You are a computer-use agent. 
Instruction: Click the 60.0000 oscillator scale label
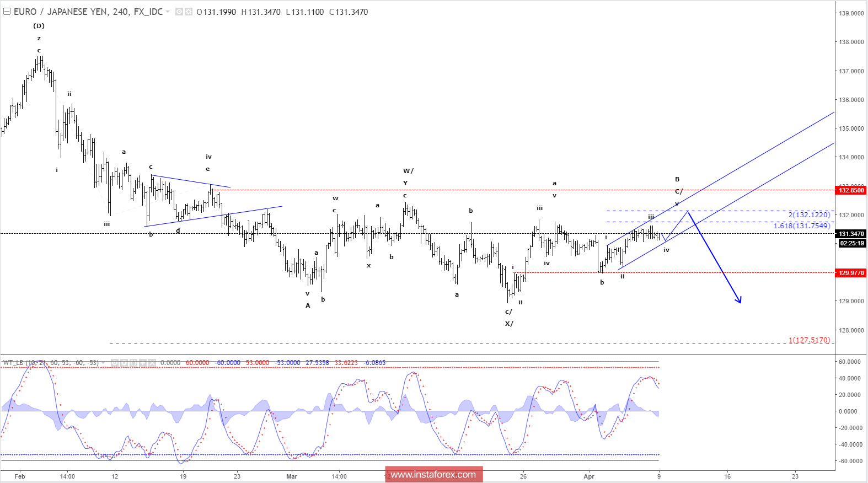click(x=850, y=362)
